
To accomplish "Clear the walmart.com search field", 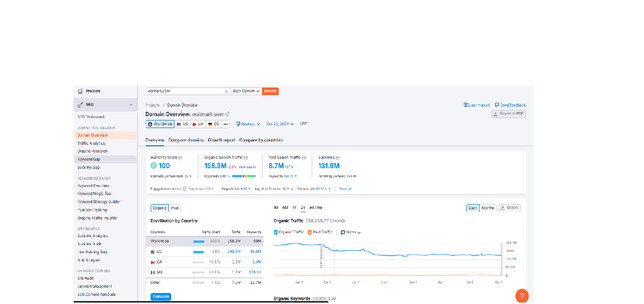I will pos(227,91).
